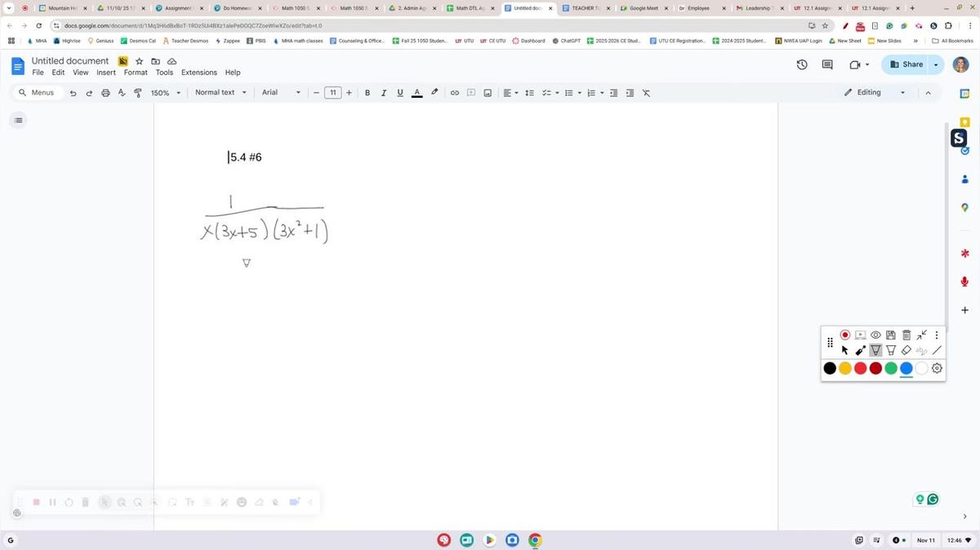Viewport: 980px width, 550px height.
Task: Open the Insert menu
Action: click(105, 72)
